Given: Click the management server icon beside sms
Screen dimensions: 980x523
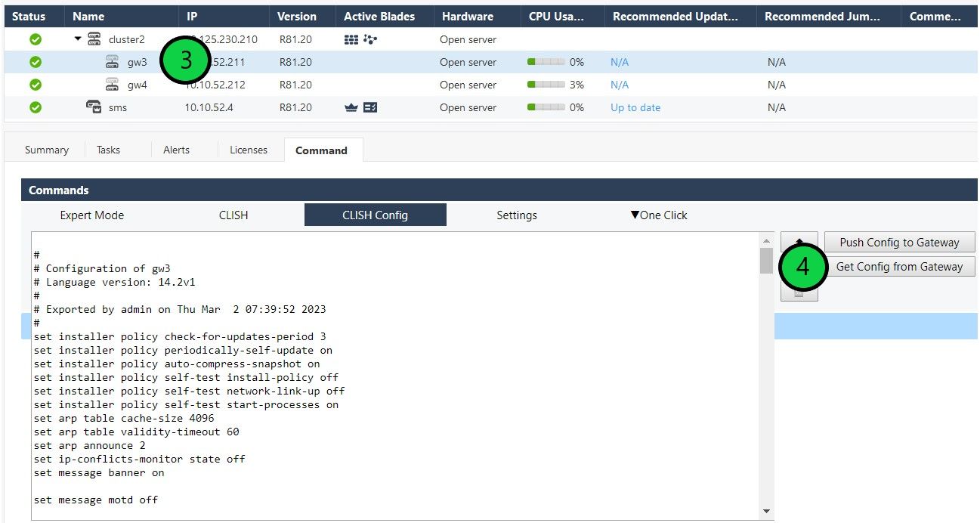Looking at the screenshot, I should [x=94, y=107].
